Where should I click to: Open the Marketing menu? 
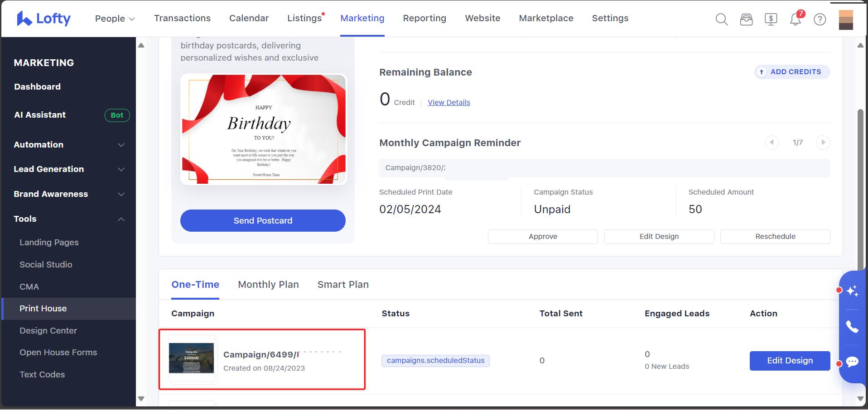tap(362, 18)
